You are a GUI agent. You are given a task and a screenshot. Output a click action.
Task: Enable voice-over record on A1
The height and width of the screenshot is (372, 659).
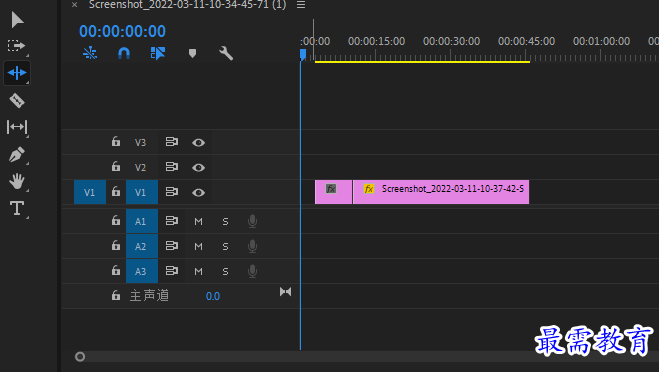[252, 221]
